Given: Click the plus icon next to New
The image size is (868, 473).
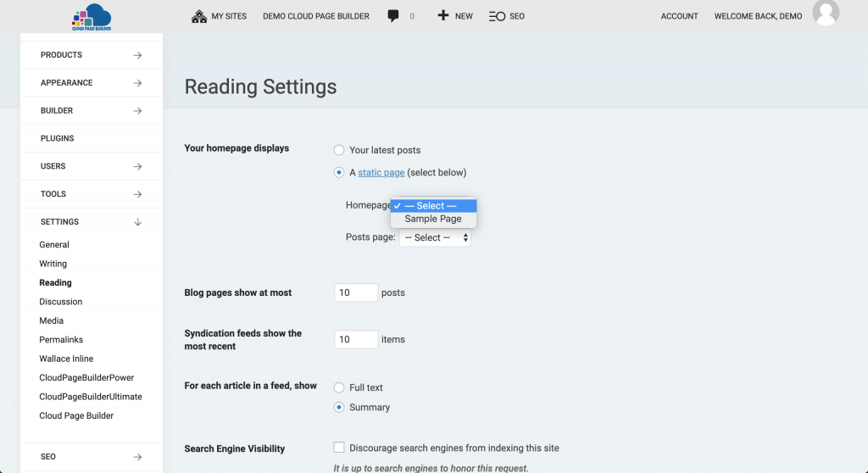Looking at the screenshot, I should 443,16.
